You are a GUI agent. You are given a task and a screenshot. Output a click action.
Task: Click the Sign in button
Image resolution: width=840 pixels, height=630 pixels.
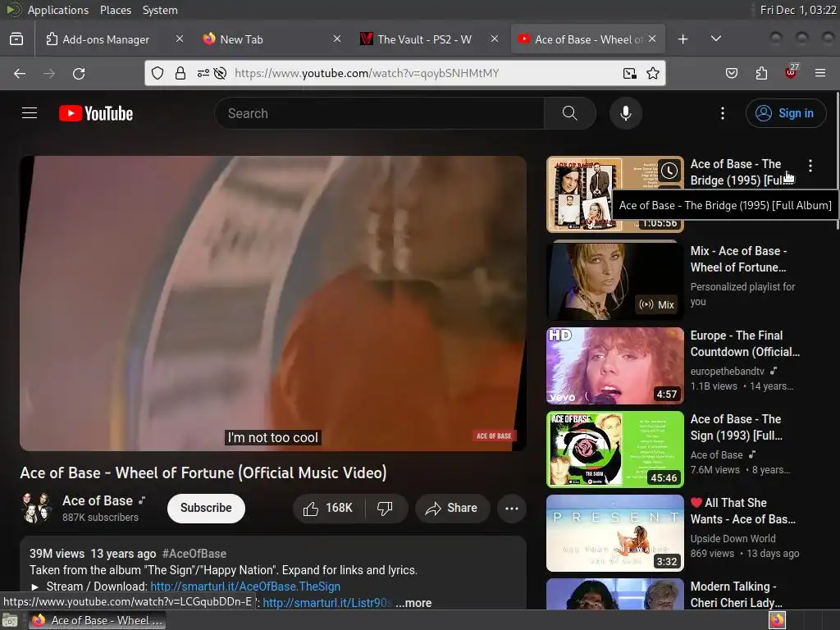[785, 113]
